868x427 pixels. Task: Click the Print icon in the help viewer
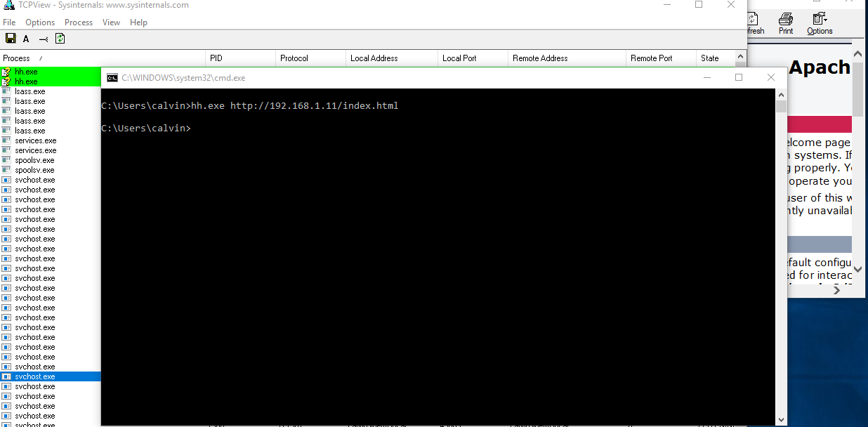point(786,23)
